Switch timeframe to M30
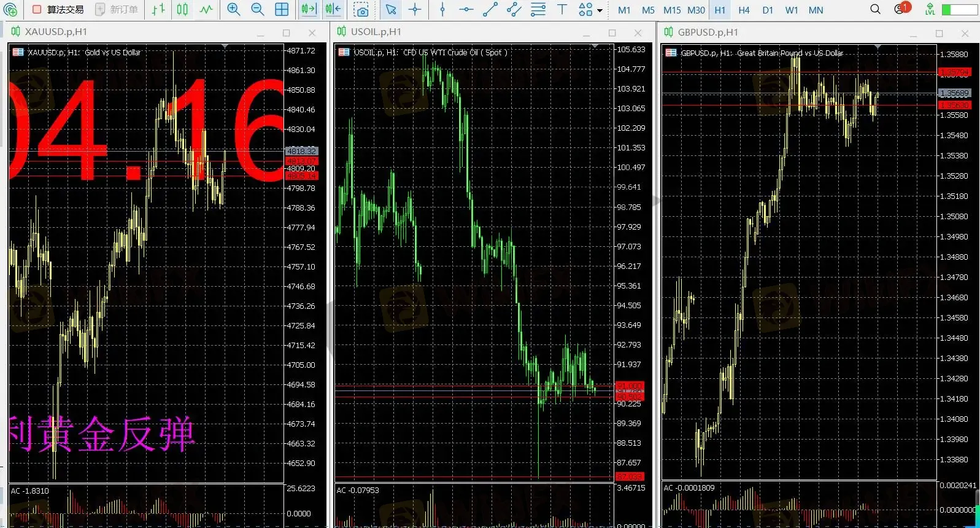This screenshot has width=980, height=528. pos(696,10)
